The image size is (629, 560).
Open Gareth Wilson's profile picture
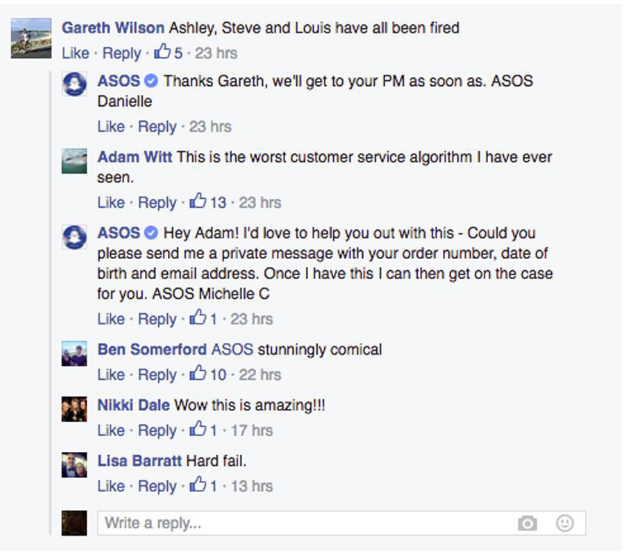pyautogui.click(x=31, y=38)
